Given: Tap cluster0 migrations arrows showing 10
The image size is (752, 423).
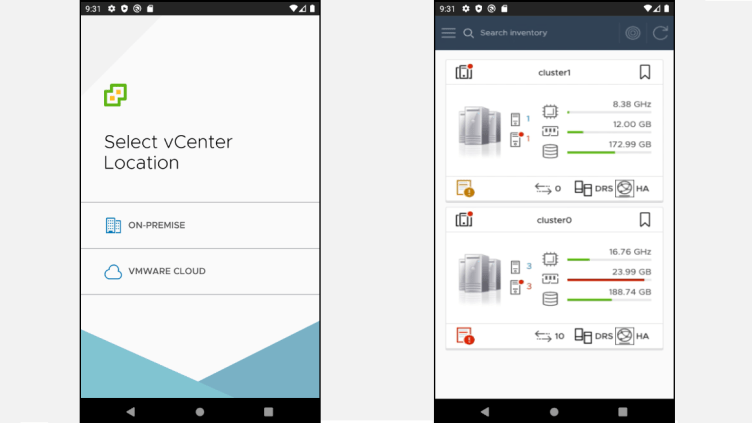Looking at the screenshot, I should pyautogui.click(x=543, y=336).
